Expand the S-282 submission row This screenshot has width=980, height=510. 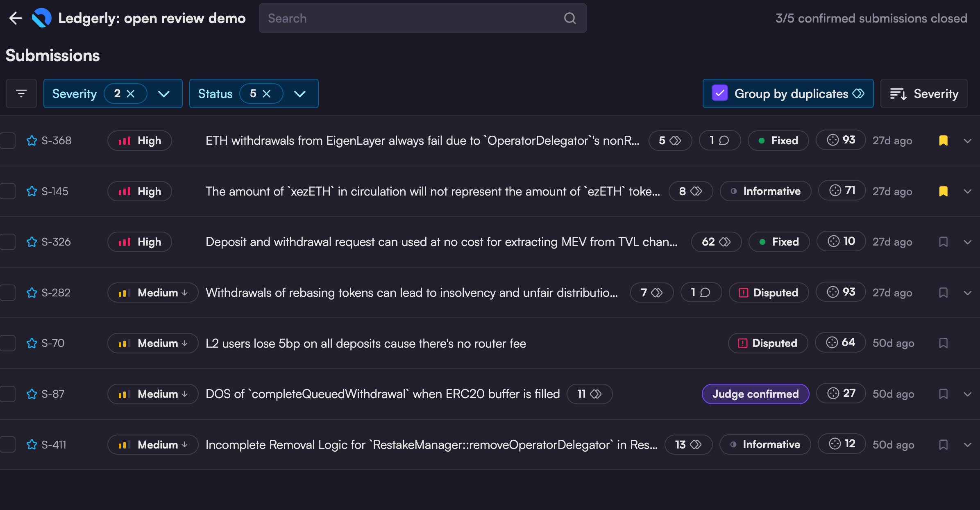[968, 293]
